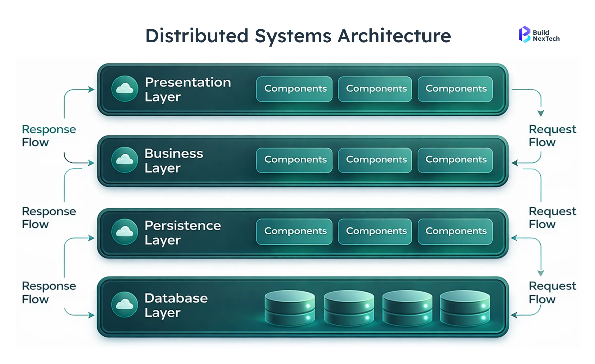This screenshot has height=364, width=595.
Task: Click first Components box in Presentation Layer
Action: [294, 89]
